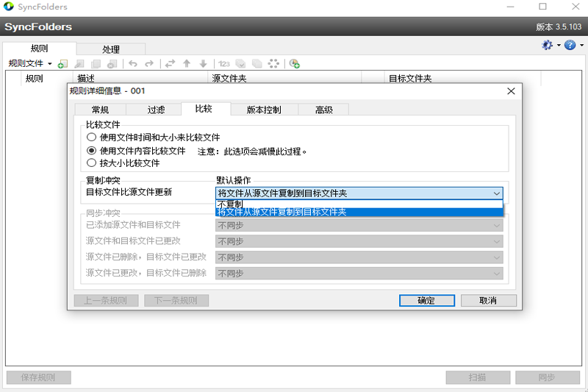The height and width of the screenshot is (392, 588).
Task: Click the move rule up arrow
Action: pyautogui.click(x=187, y=64)
